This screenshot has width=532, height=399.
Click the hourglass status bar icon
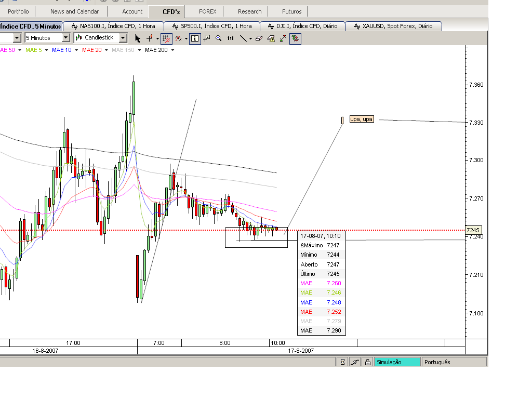tap(342, 362)
